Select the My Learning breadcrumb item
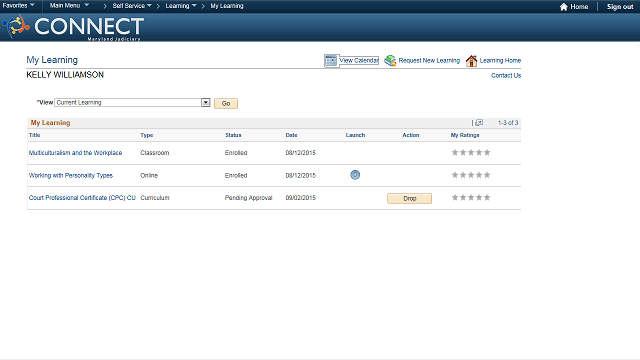This screenshot has width=640, height=360. click(x=227, y=6)
